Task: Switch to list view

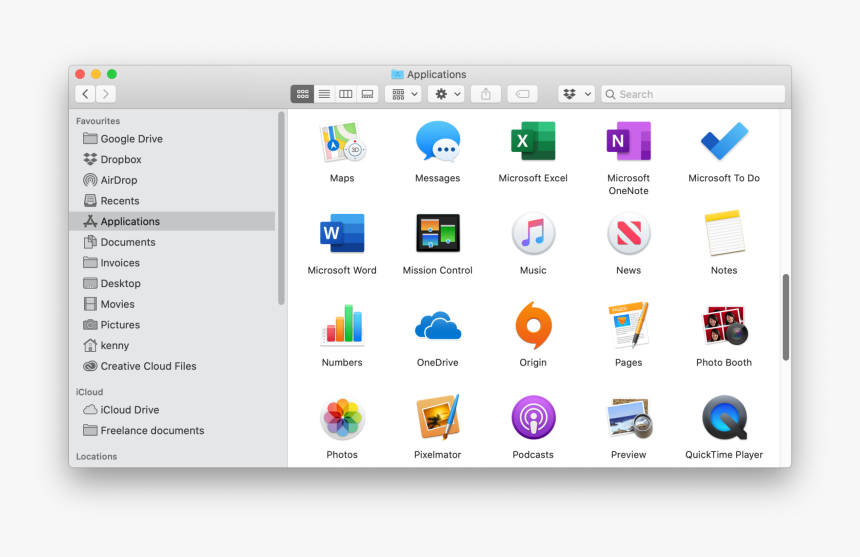Action: 324,94
